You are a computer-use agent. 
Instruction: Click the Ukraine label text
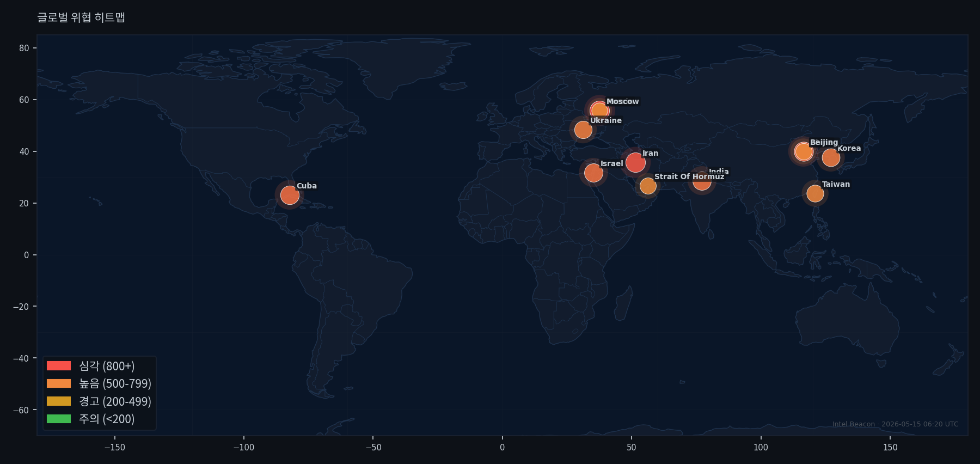(606, 120)
